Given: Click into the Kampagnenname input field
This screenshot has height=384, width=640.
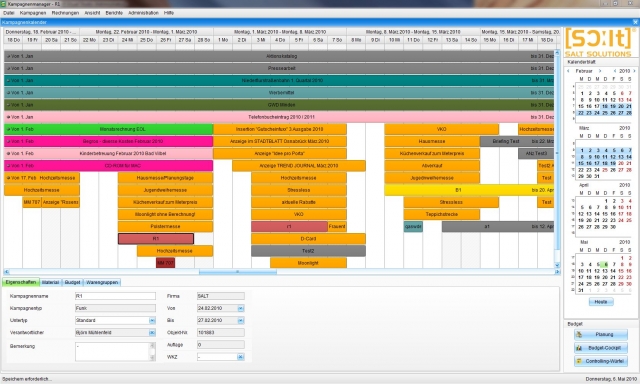Looking at the screenshot, I should pyautogui.click(x=116, y=296).
